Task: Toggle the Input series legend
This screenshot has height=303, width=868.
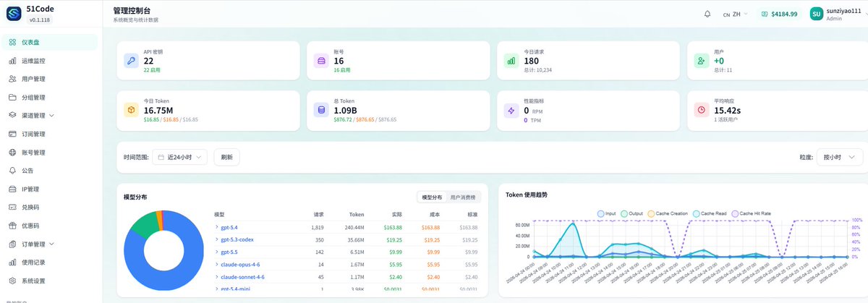Action: point(607,214)
